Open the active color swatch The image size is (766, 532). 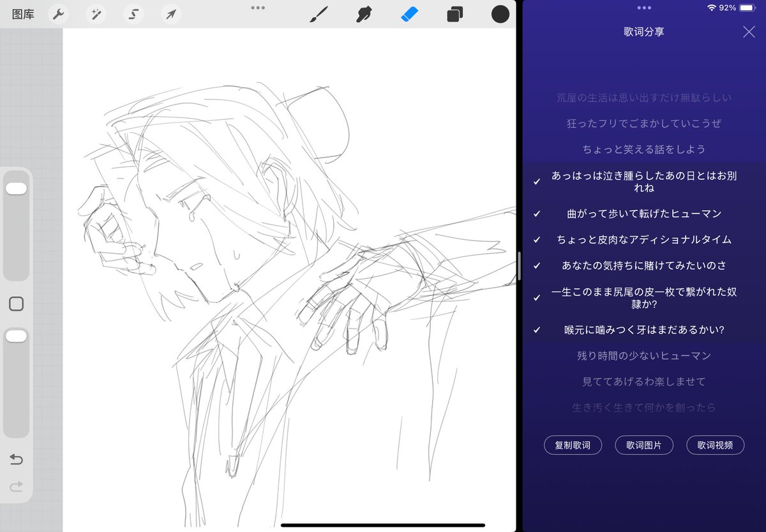click(500, 13)
